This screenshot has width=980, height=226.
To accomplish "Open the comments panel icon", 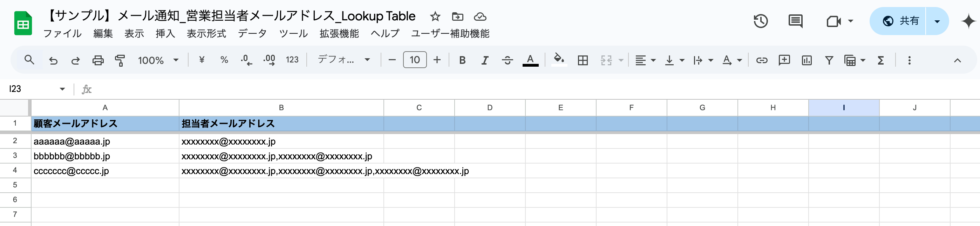I will 795,21.
